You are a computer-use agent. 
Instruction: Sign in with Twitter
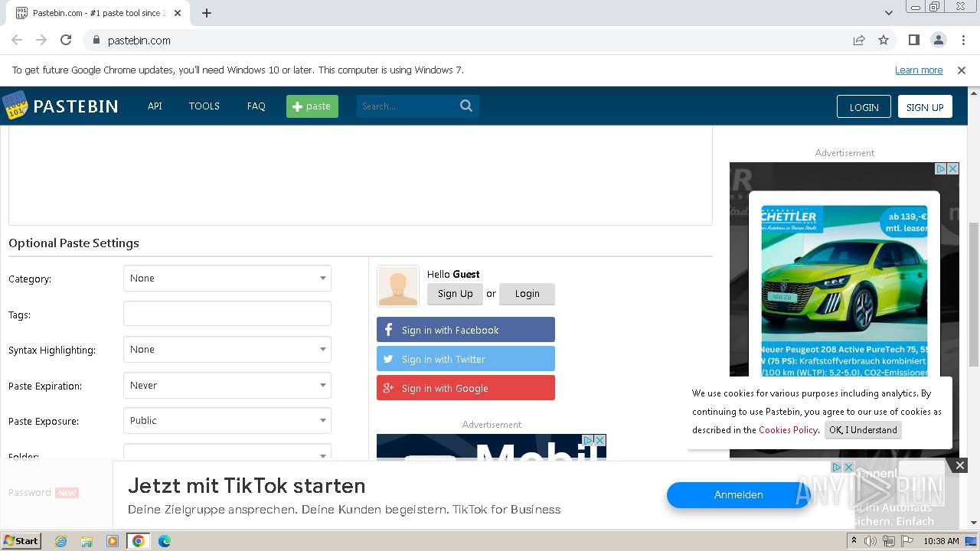(465, 359)
